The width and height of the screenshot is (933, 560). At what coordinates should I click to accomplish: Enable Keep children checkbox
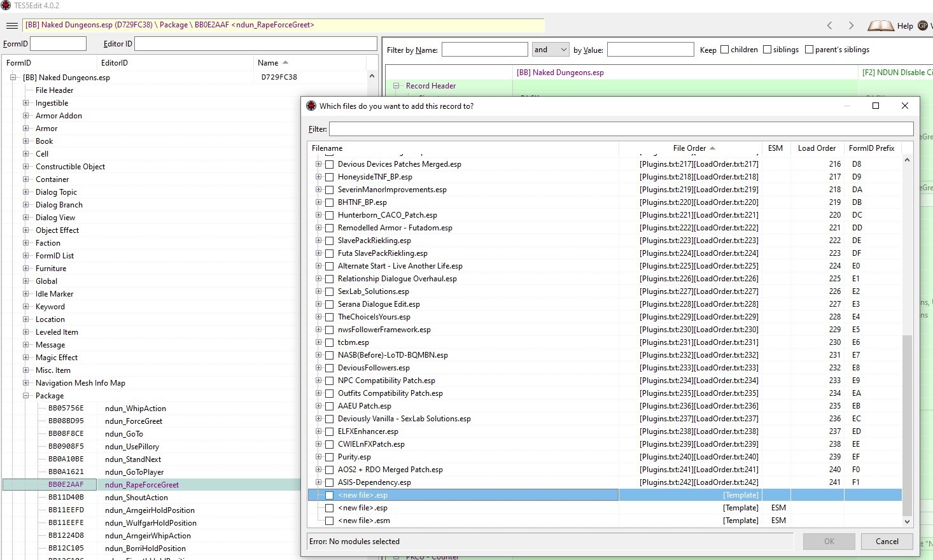click(724, 50)
